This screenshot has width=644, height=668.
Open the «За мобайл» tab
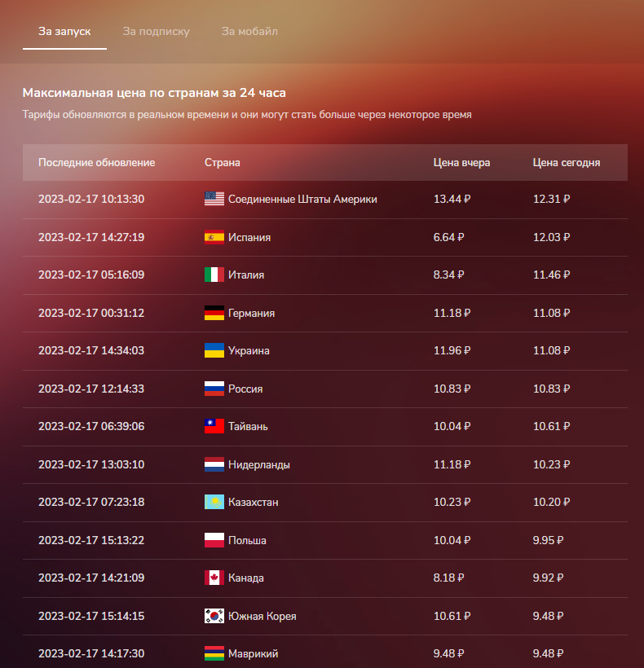coord(249,32)
